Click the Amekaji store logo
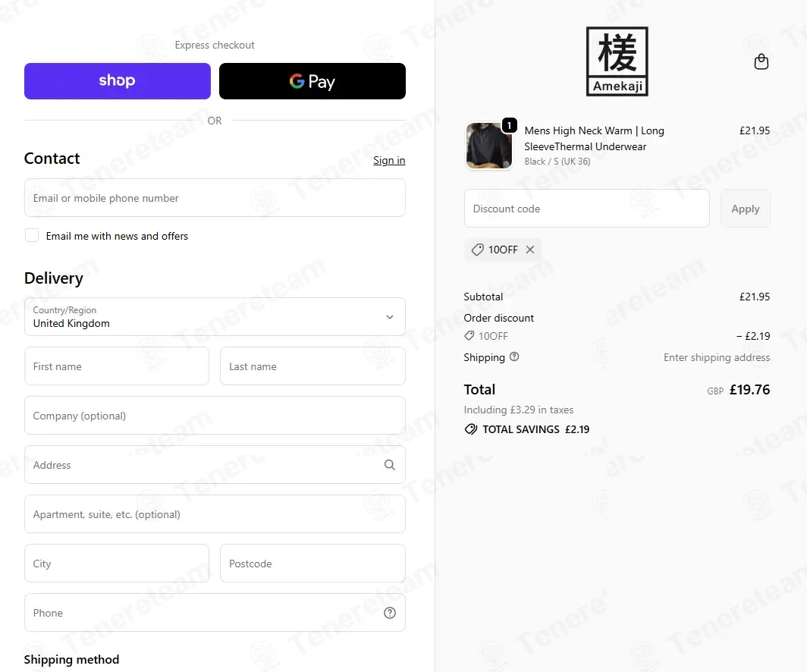This screenshot has height=672, width=807. click(617, 61)
